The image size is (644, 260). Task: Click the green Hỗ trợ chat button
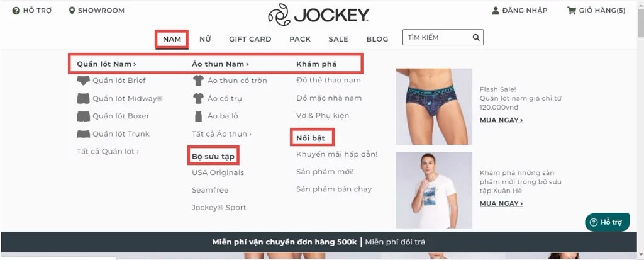tap(607, 222)
